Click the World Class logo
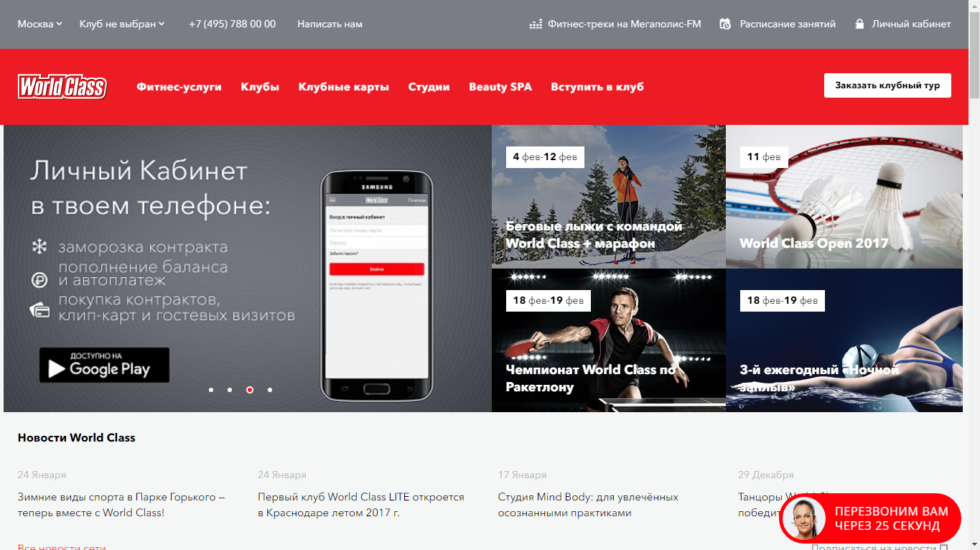Viewport: 980px width, 550px height. 62,87
